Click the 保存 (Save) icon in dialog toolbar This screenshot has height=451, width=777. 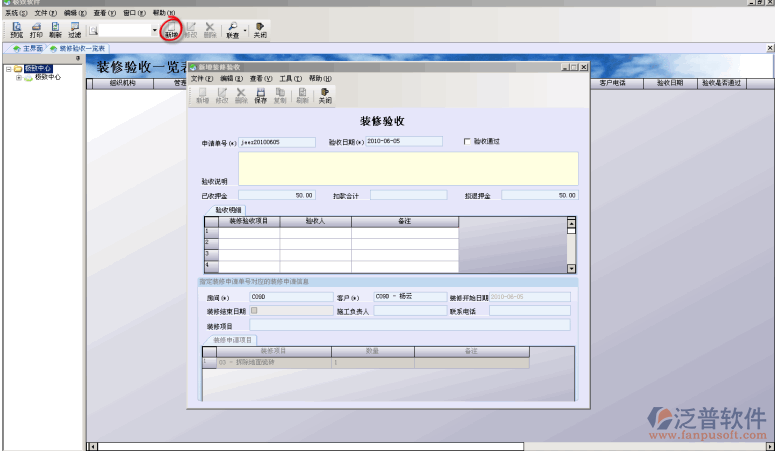click(x=260, y=96)
